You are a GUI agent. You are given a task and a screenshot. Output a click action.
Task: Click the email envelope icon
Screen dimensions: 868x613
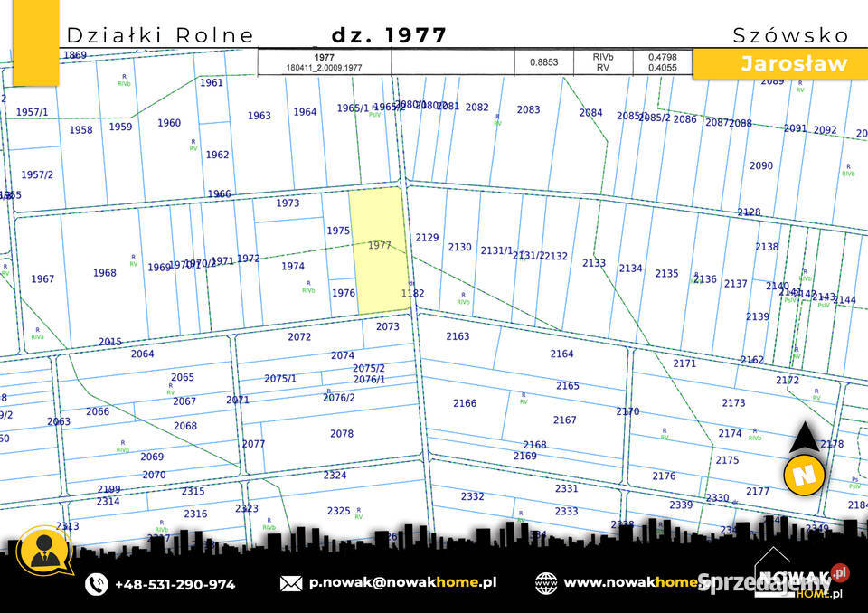tap(291, 583)
